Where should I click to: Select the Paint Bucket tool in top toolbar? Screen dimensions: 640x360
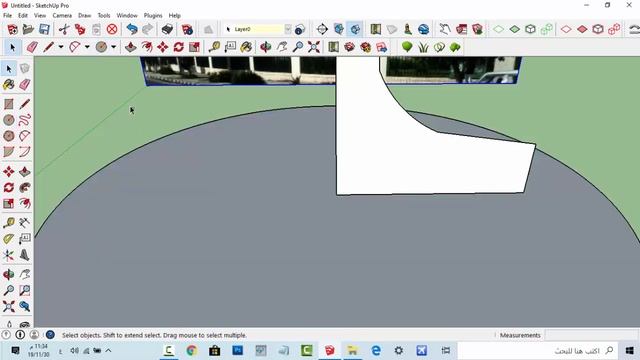[246, 47]
